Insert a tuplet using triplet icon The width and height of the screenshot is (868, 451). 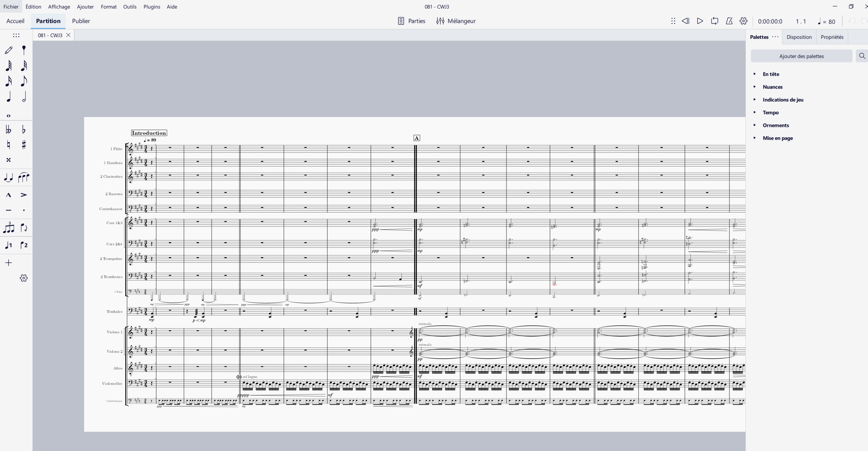coord(9,228)
